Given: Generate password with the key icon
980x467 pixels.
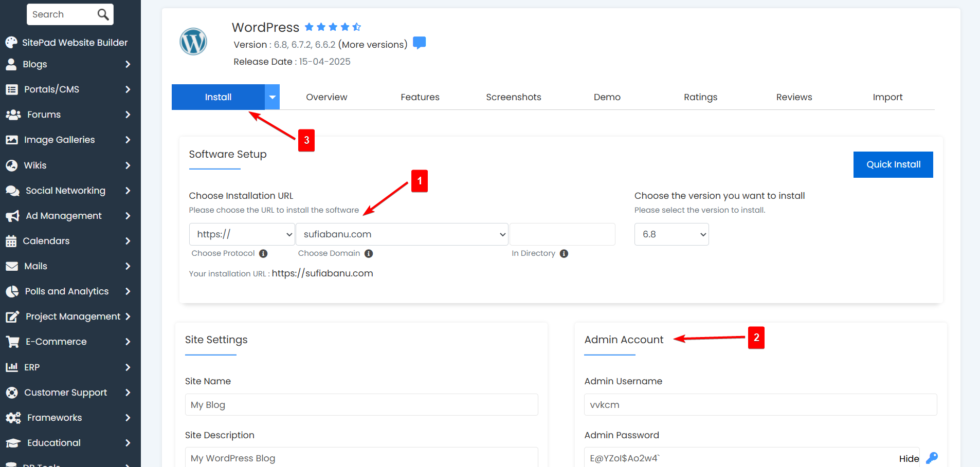Looking at the screenshot, I should click(932, 458).
